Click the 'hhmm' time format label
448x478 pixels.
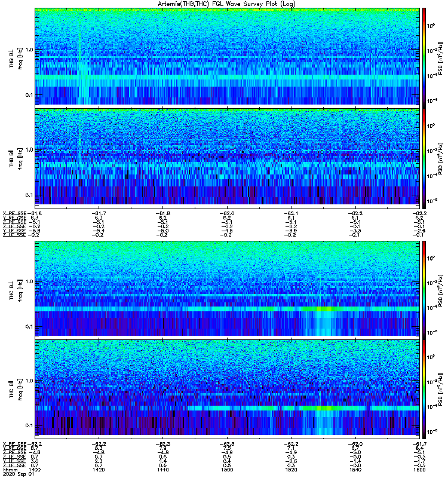pyautogui.click(x=11, y=470)
